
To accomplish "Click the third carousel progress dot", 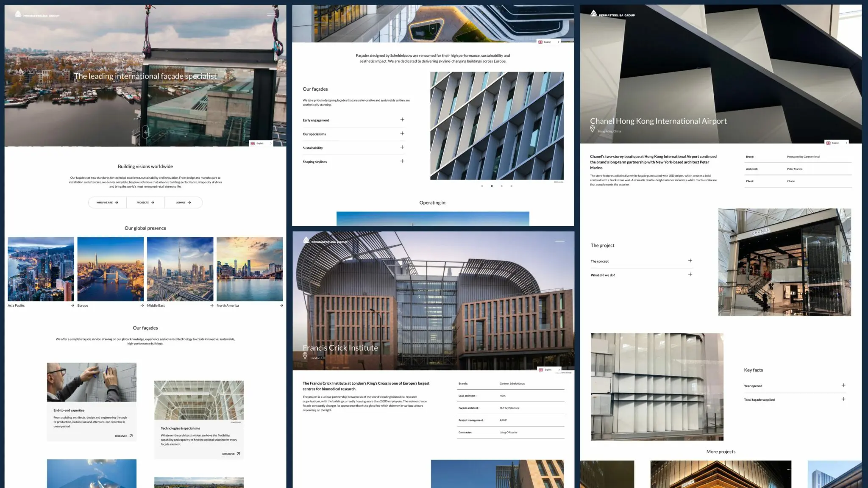I will pyautogui.click(x=502, y=186).
